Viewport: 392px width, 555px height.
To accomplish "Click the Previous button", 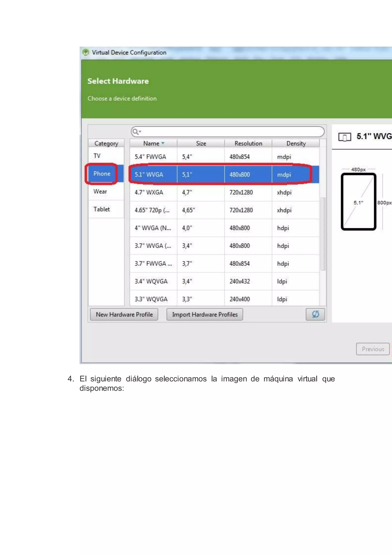I will [x=373, y=349].
